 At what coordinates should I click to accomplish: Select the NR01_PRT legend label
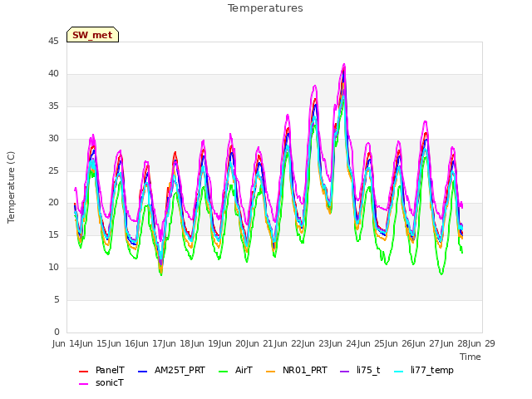point(305,370)
